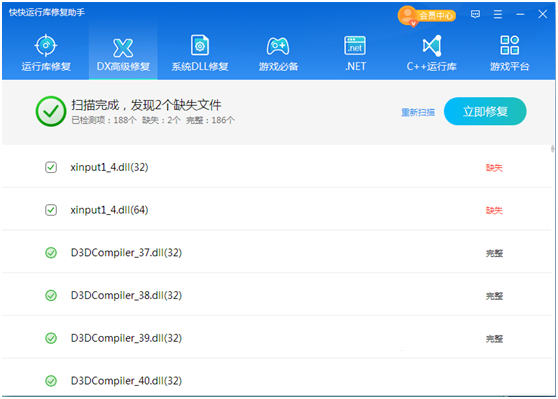Screen dimensions: 558x399
Task: Open the 运行库修复 crosshair icon tab
Action: click(46, 46)
